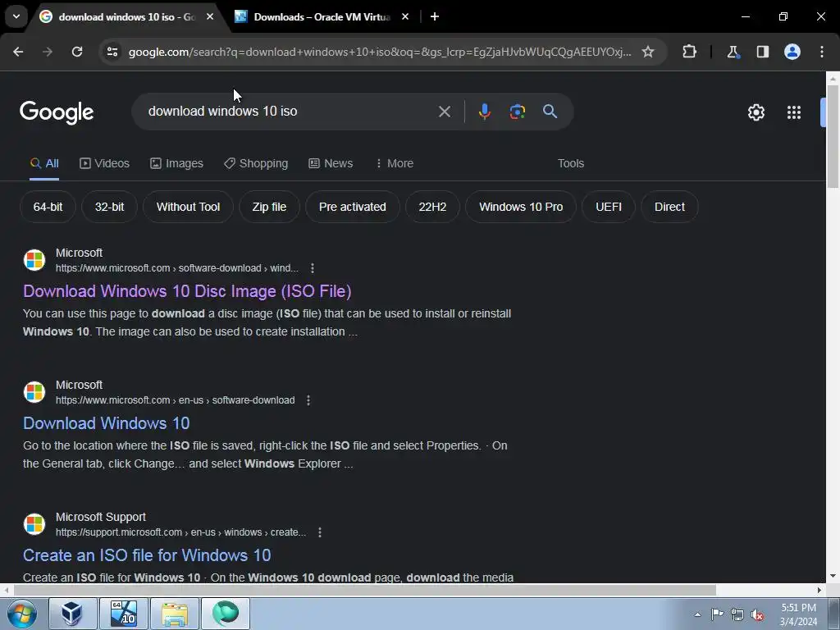Open Chrome Labs flask icon

point(733,52)
